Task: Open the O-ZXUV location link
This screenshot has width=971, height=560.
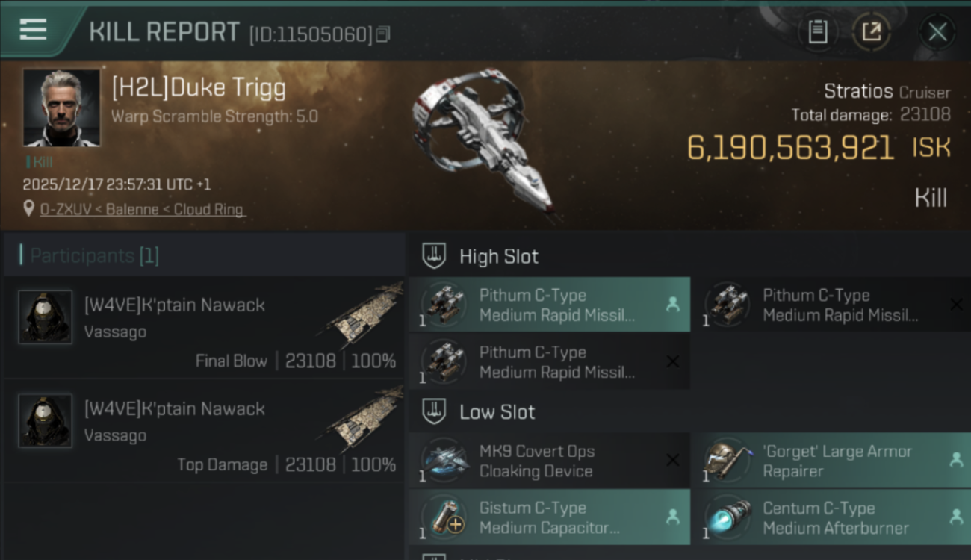Action: 142,210
